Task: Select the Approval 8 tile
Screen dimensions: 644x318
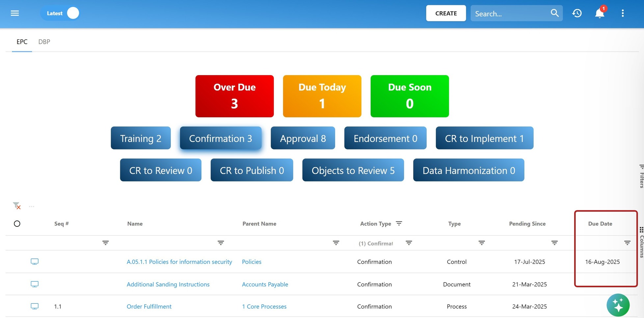Action: click(303, 138)
